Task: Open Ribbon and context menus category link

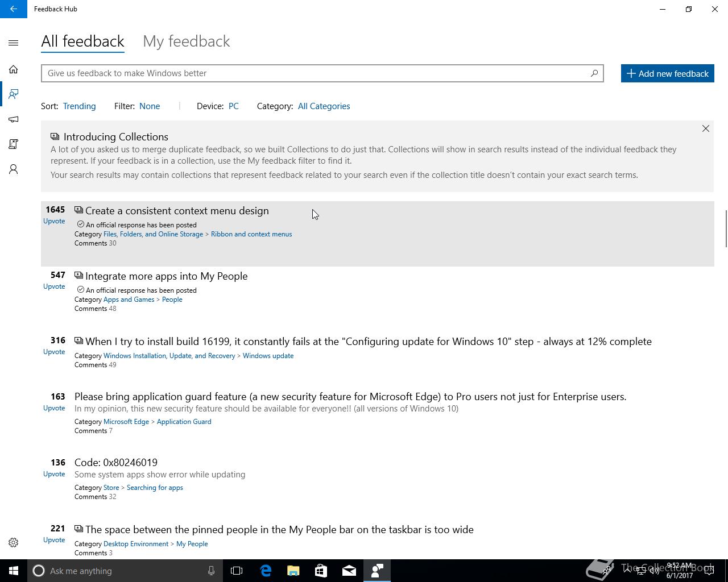Action: tap(251, 234)
